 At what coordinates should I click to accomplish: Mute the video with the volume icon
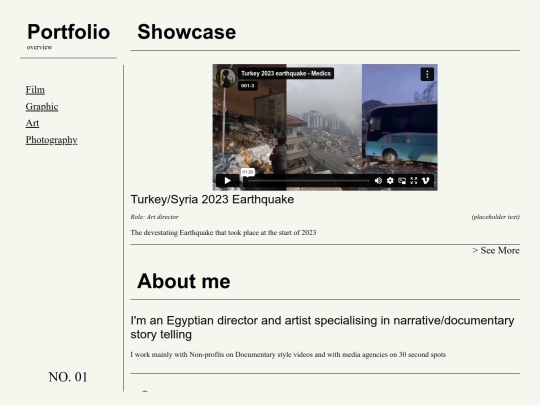[x=378, y=180]
